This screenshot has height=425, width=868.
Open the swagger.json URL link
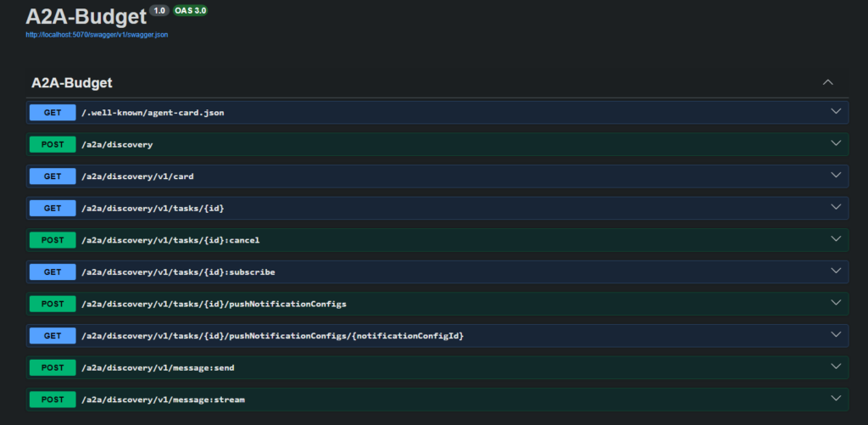point(102,35)
